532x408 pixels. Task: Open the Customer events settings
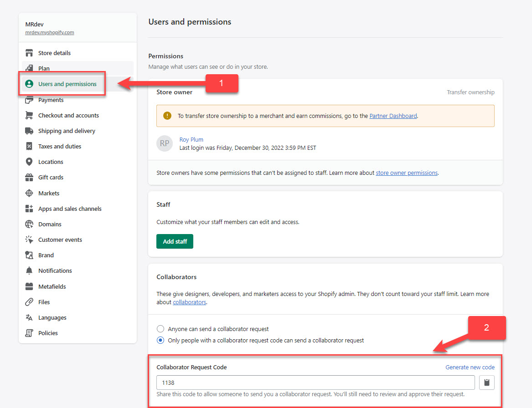click(60, 240)
